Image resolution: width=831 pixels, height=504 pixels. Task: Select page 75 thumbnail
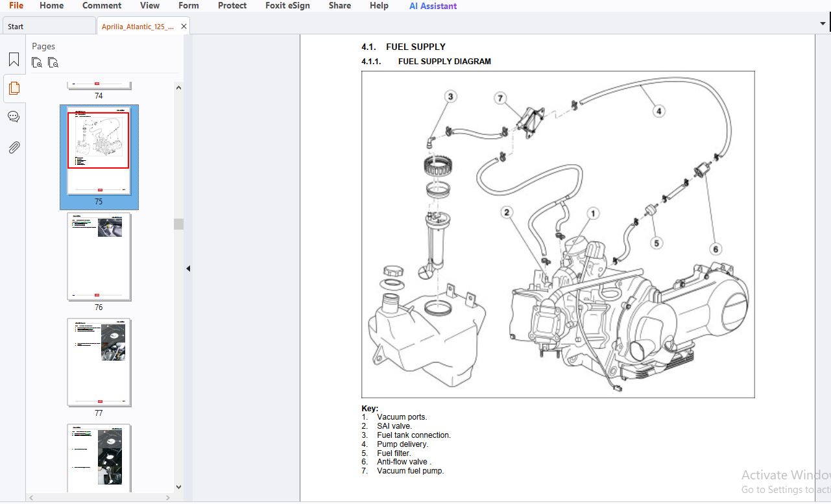[x=99, y=152]
